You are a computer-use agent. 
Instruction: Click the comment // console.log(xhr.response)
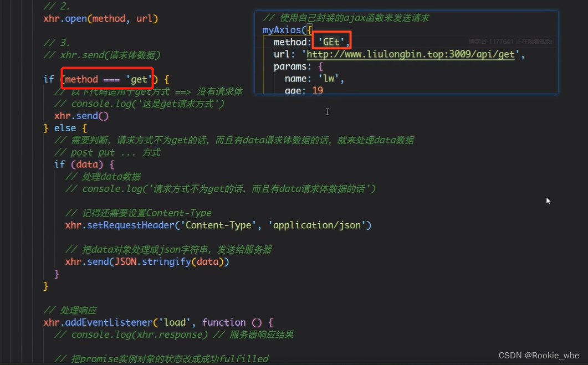click(x=174, y=335)
